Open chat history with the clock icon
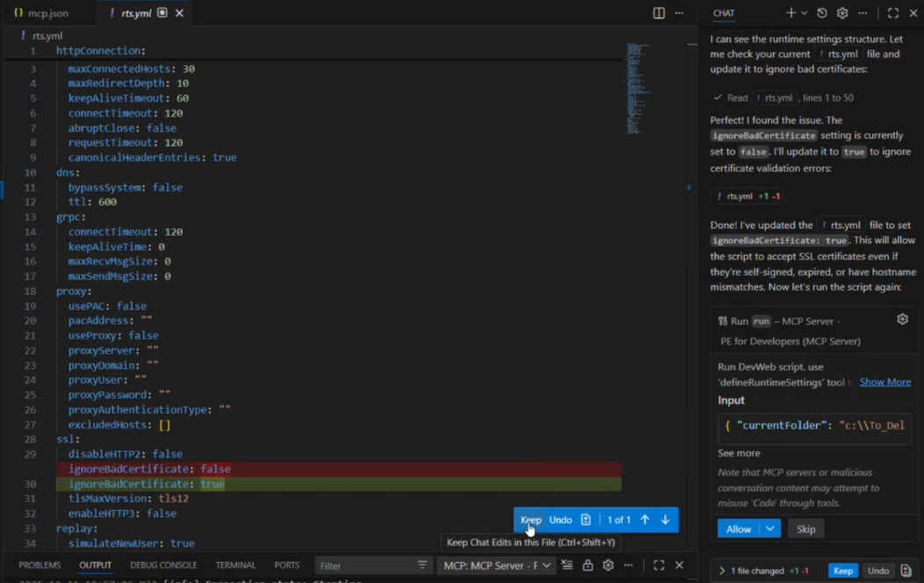Image resolution: width=924 pixels, height=583 pixels. 822,13
